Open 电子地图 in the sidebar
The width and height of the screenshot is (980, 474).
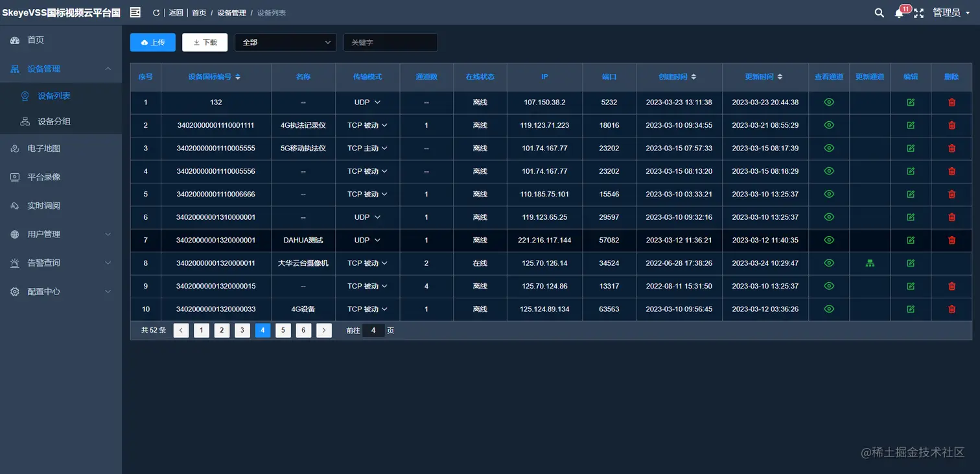(x=61, y=148)
